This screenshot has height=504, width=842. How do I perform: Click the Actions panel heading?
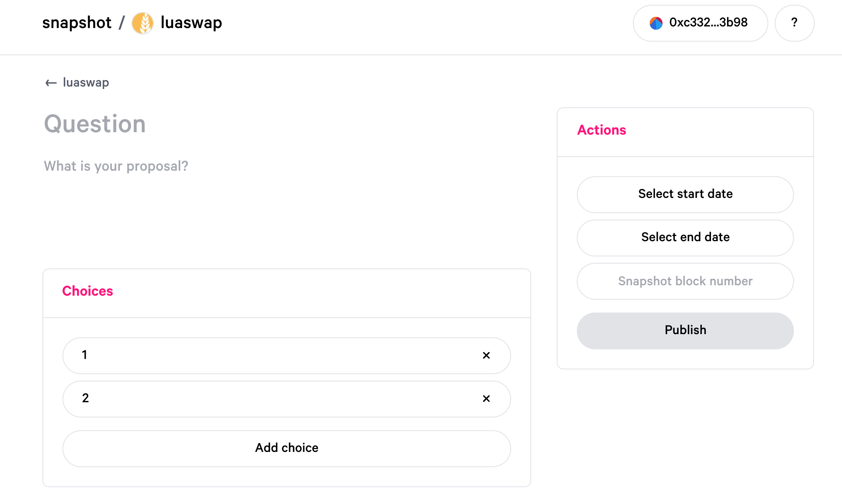pyautogui.click(x=601, y=130)
